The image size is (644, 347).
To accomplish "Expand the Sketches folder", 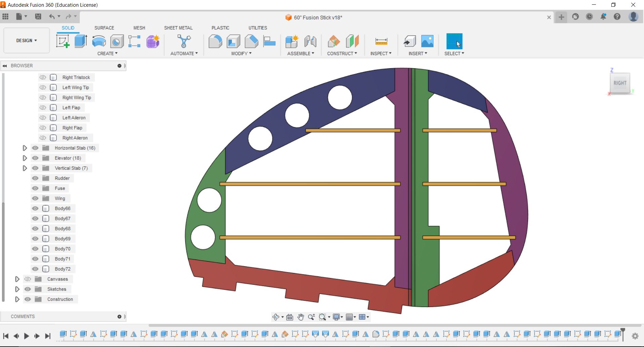I will click(x=17, y=289).
